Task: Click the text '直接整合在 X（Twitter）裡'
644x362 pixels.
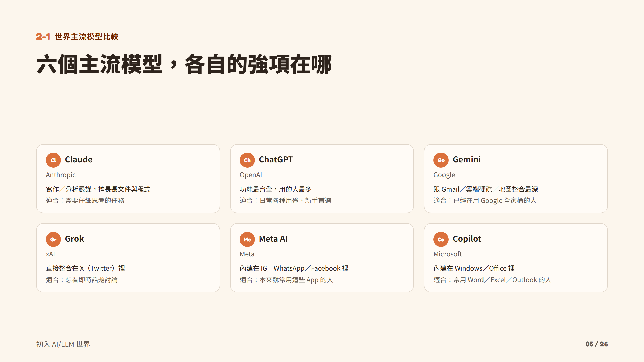Action: tap(85, 268)
